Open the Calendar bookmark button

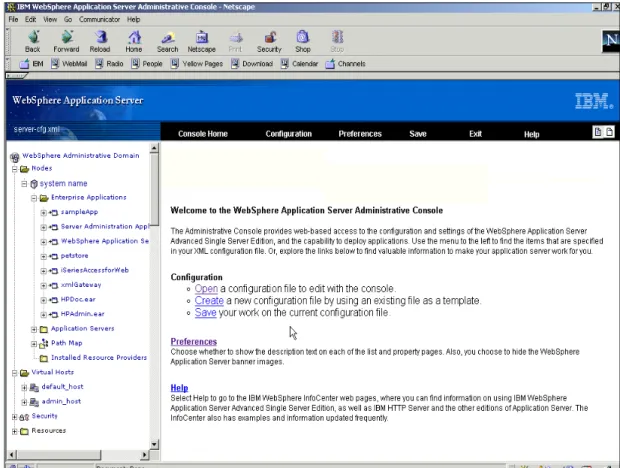point(299,64)
